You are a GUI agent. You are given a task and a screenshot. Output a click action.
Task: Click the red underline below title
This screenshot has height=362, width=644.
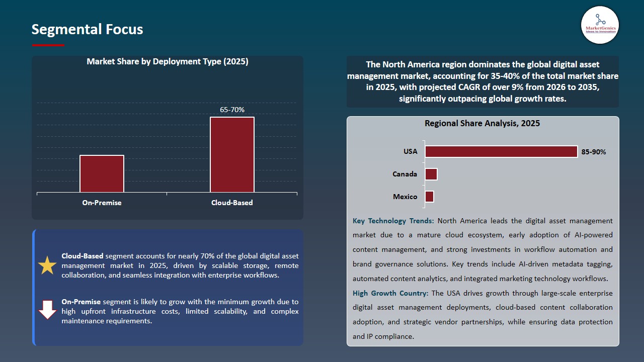coord(48,45)
